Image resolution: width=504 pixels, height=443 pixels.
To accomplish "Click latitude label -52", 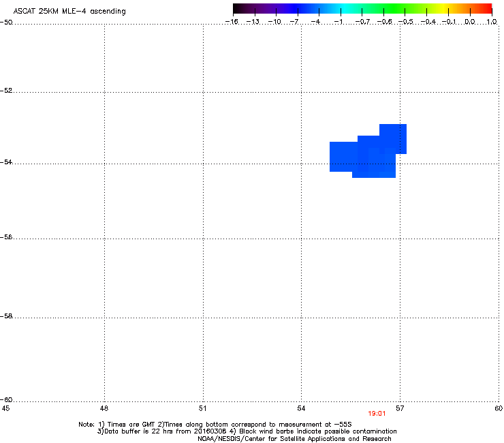I will [6, 91].
